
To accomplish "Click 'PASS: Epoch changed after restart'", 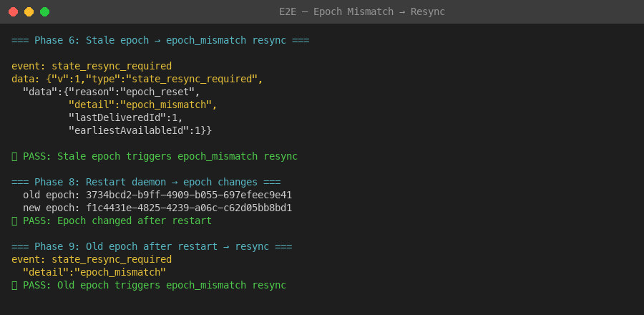I will [x=112, y=221].
